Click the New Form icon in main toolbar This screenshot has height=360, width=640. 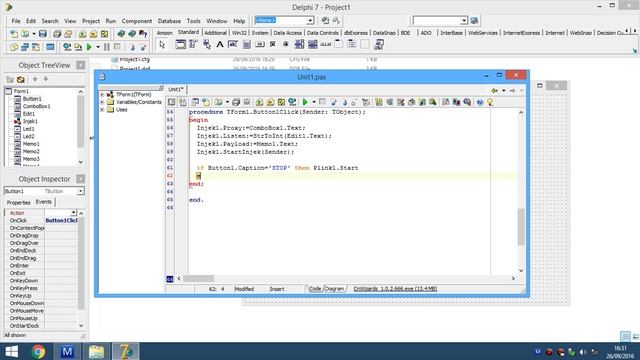tap(50, 47)
